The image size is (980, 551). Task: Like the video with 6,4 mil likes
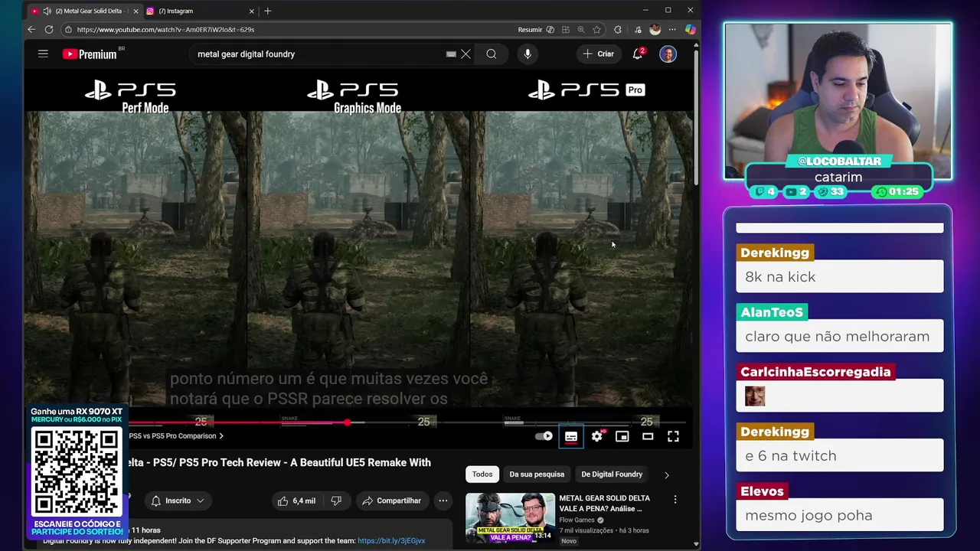click(x=296, y=500)
